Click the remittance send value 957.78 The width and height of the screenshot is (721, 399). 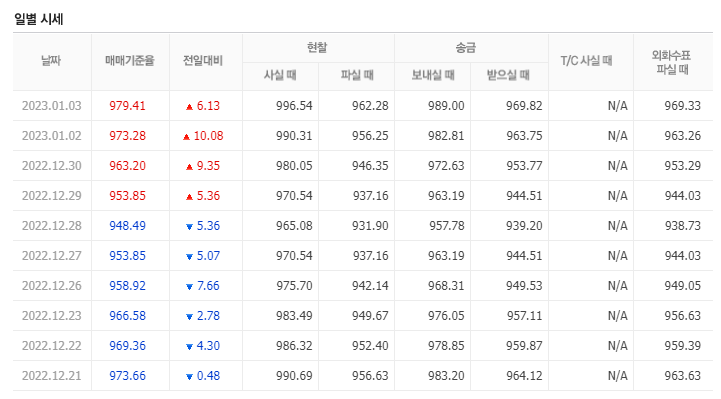pyautogui.click(x=446, y=226)
